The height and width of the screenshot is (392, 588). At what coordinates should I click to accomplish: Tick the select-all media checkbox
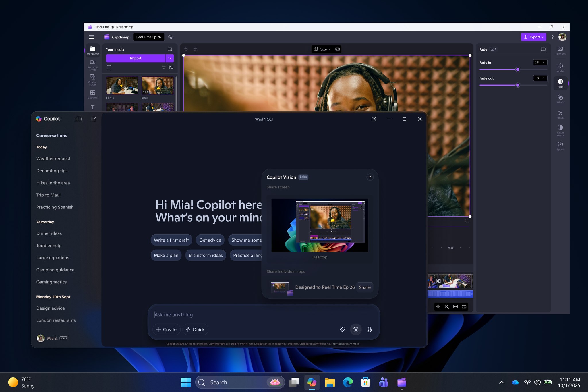[109, 67]
